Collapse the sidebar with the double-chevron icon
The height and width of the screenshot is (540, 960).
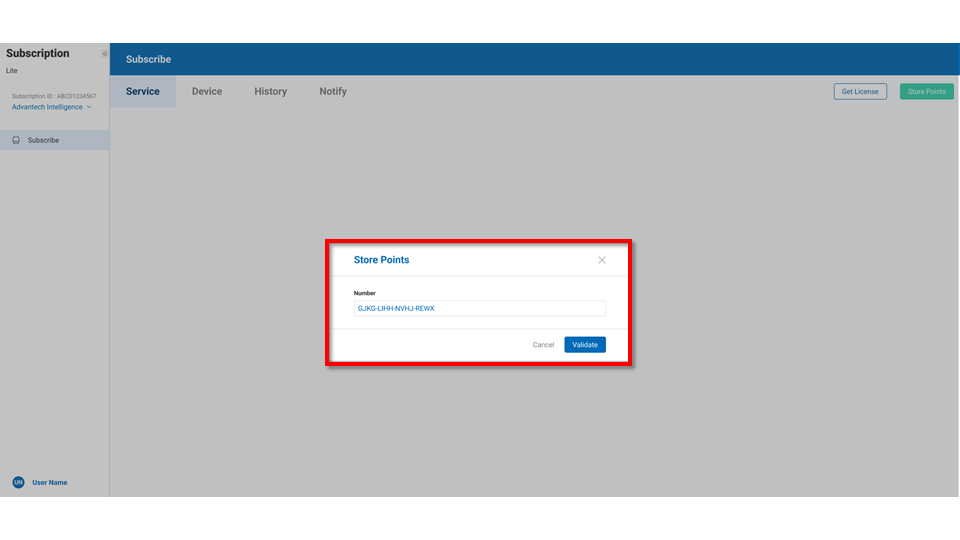pyautogui.click(x=104, y=54)
